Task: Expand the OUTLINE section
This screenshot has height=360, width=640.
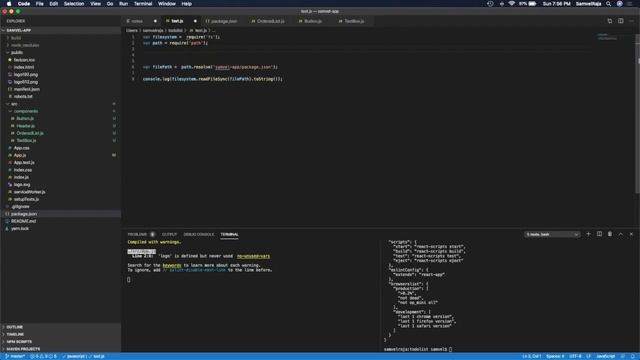Action: 60,327
